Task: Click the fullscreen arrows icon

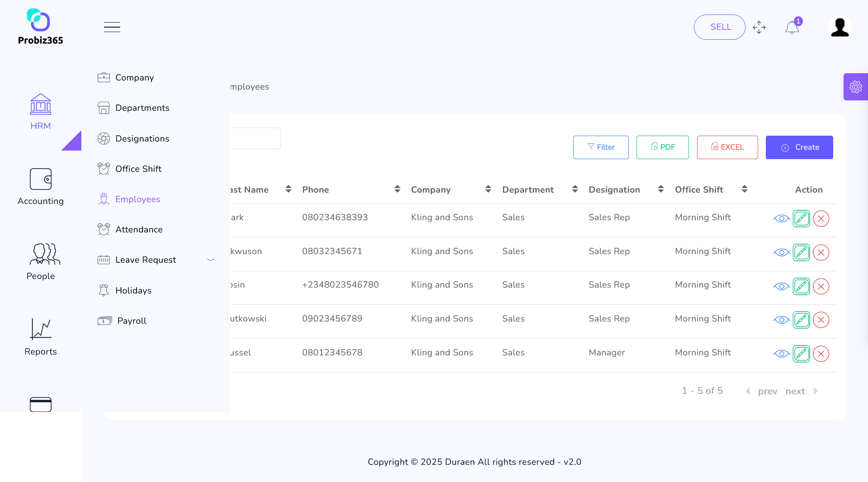Action: [x=759, y=28]
